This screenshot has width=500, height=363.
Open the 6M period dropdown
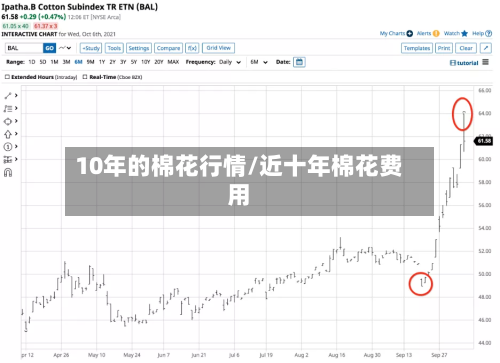259,62
